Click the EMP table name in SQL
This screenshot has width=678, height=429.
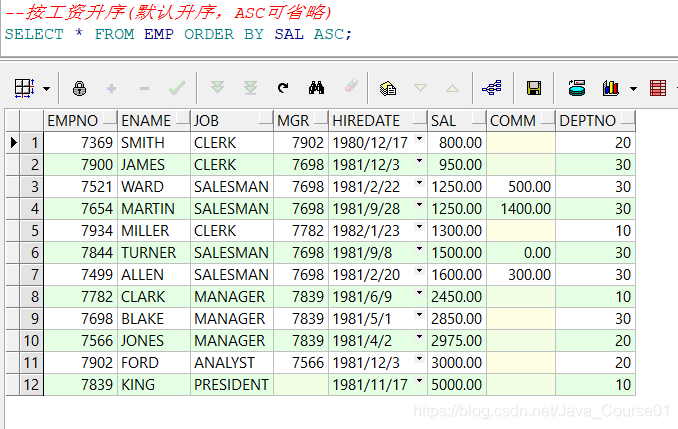pos(159,34)
